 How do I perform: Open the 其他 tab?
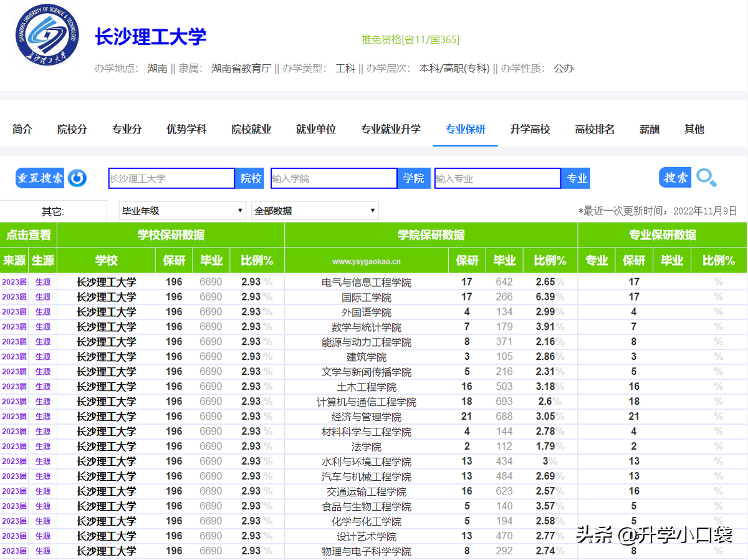(x=694, y=129)
